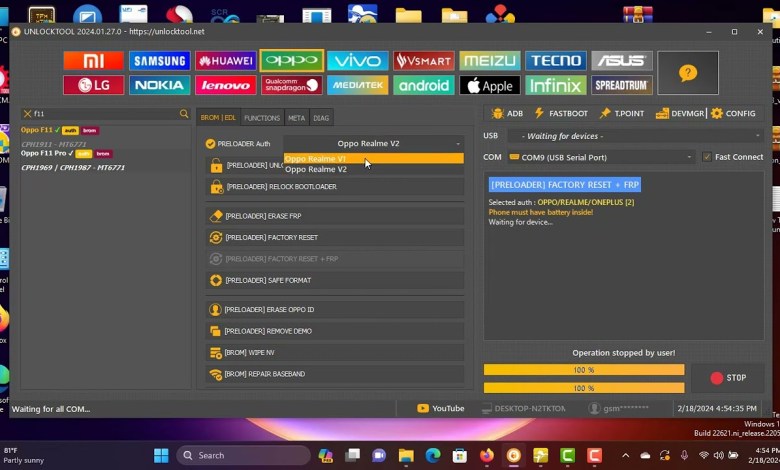Open DEVMGR device manager

(680, 113)
